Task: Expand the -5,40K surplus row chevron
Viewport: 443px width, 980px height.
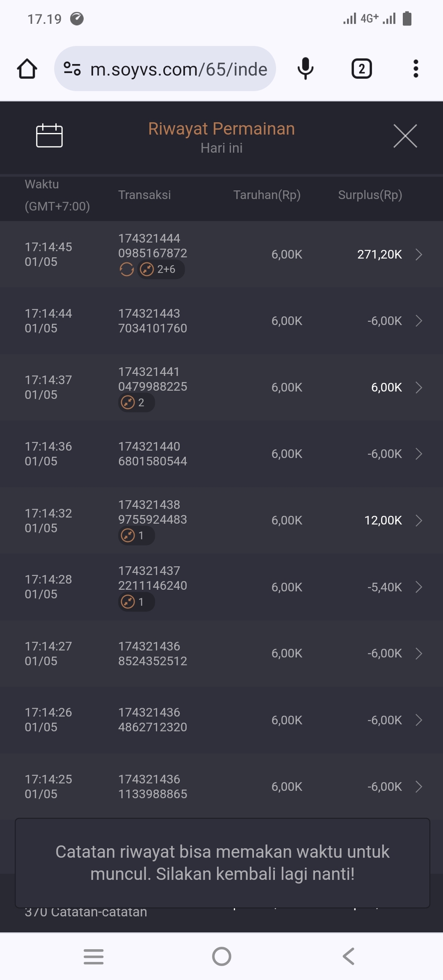Action: [419, 587]
